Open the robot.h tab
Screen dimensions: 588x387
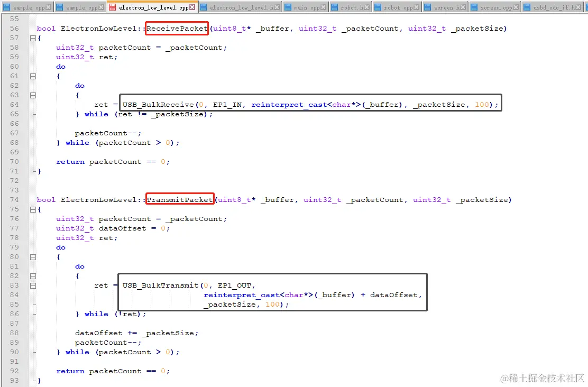pyautogui.click(x=350, y=7)
